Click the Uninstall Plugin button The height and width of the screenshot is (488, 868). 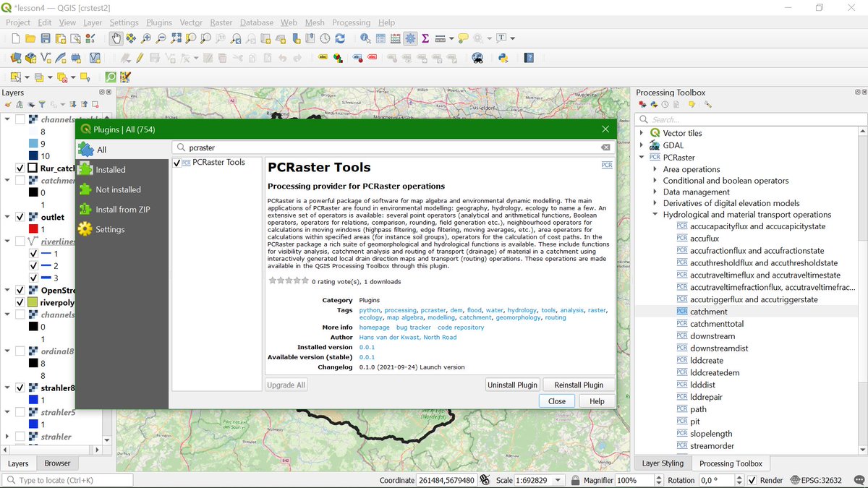pos(513,385)
